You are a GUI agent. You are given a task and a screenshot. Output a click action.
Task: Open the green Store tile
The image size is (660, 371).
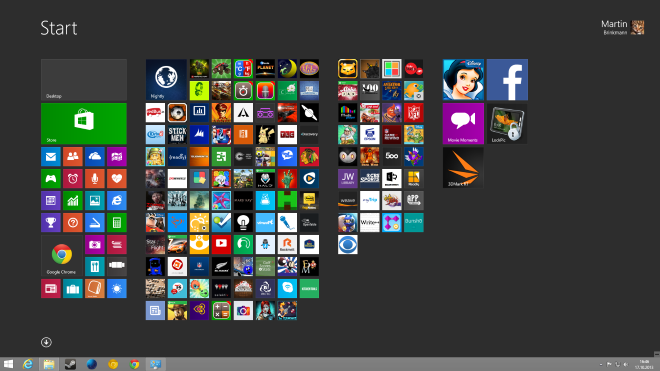pos(84,123)
